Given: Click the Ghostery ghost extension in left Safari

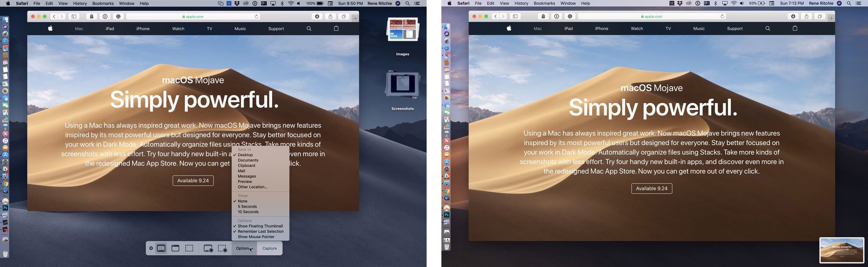Looking at the screenshot, I should 92,17.
